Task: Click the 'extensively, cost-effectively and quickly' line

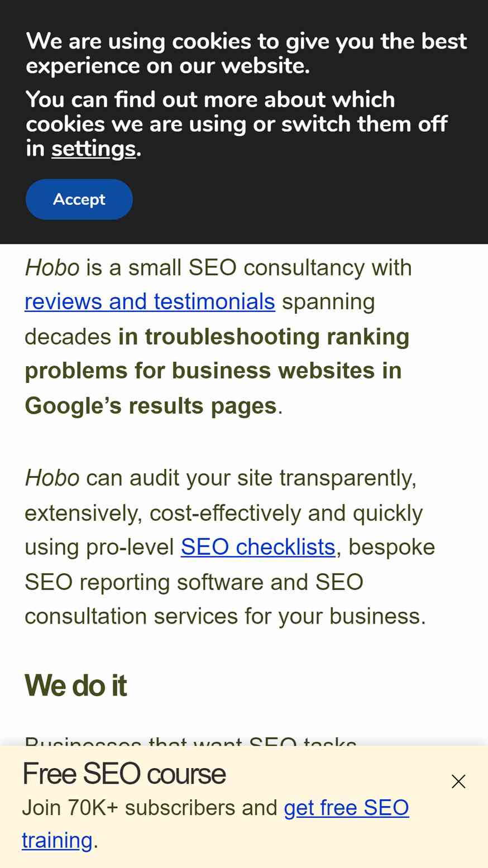Action: (x=224, y=512)
